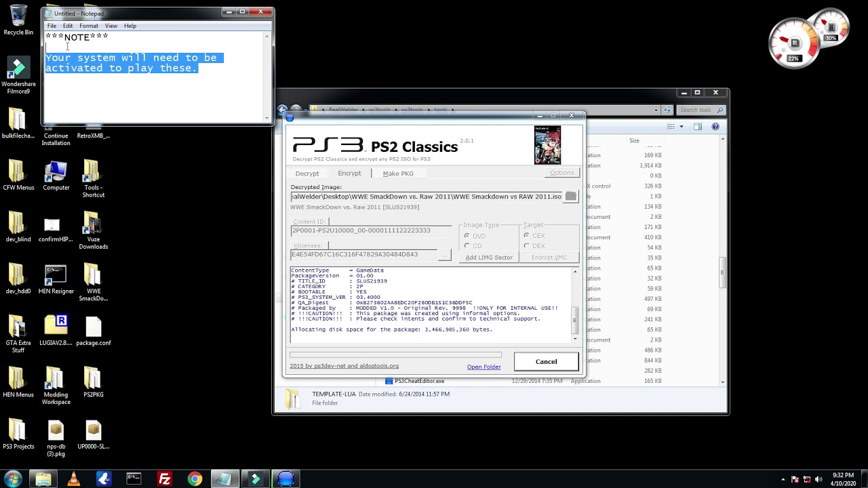Click log output scrollbar up arrow

[575, 272]
